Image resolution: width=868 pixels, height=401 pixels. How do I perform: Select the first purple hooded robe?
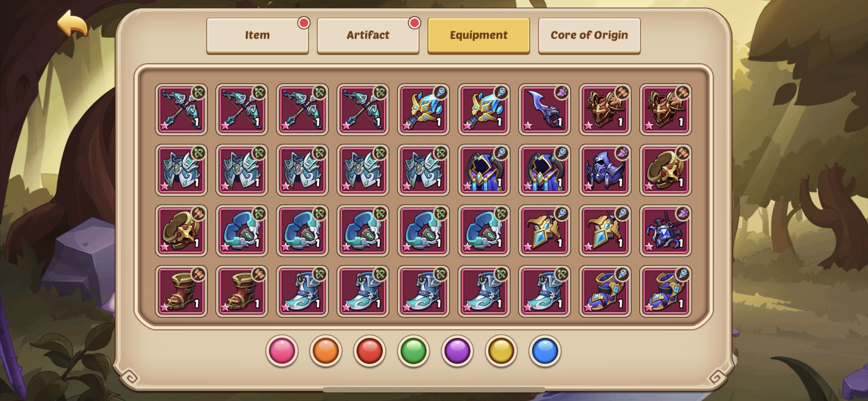tap(484, 170)
